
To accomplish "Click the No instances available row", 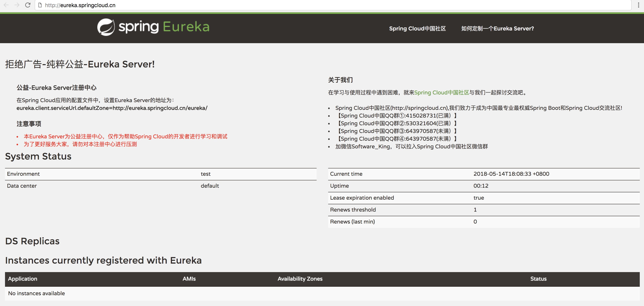I will [x=37, y=293].
